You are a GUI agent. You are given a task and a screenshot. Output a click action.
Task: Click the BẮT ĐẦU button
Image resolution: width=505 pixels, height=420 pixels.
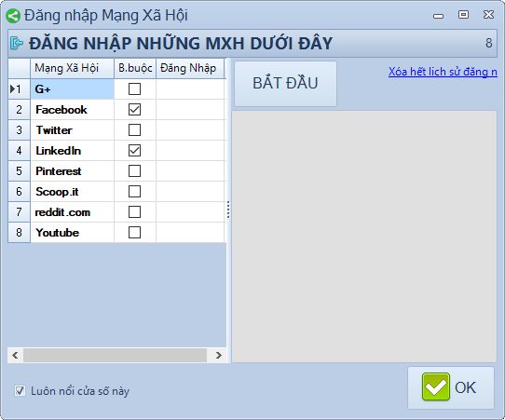[x=285, y=84]
